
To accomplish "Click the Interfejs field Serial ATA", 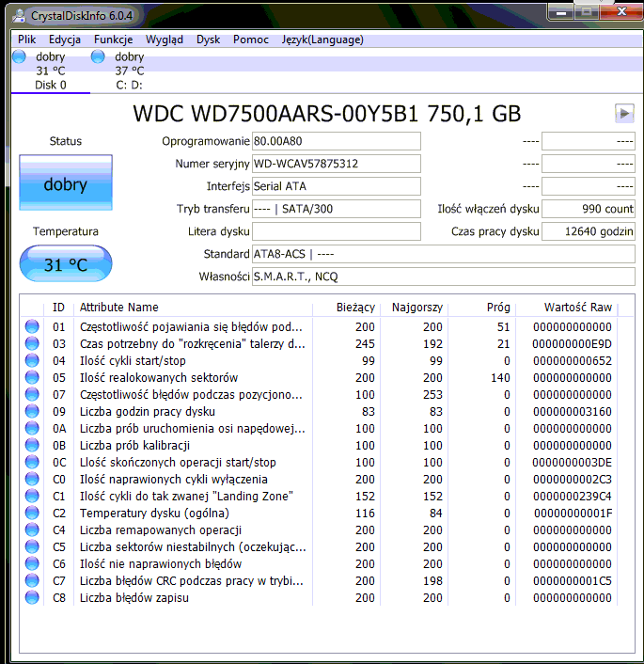I will 337,186.
